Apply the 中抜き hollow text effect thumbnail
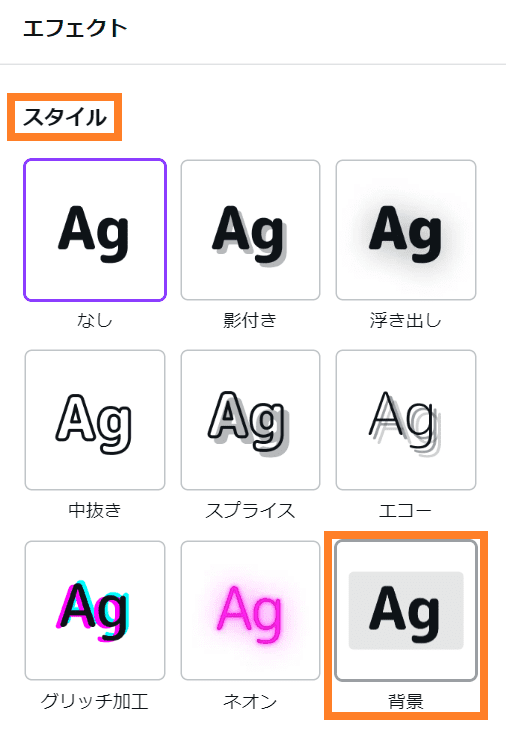Viewport: 506px width, 740px height. click(95, 420)
